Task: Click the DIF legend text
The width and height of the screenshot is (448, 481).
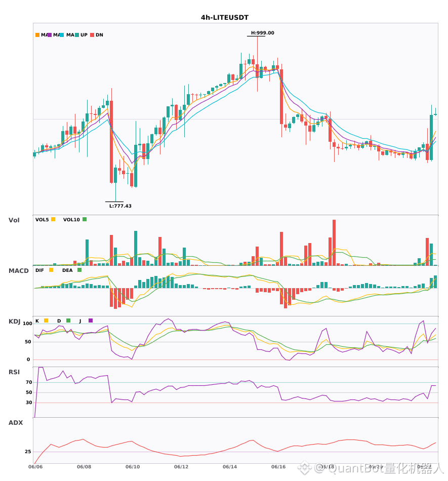Action: pyautogui.click(x=39, y=270)
